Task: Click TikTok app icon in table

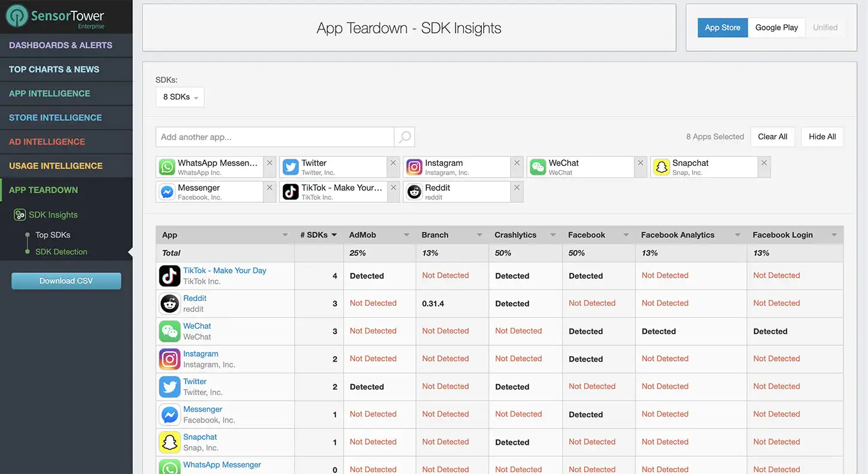Action: pyautogui.click(x=170, y=276)
